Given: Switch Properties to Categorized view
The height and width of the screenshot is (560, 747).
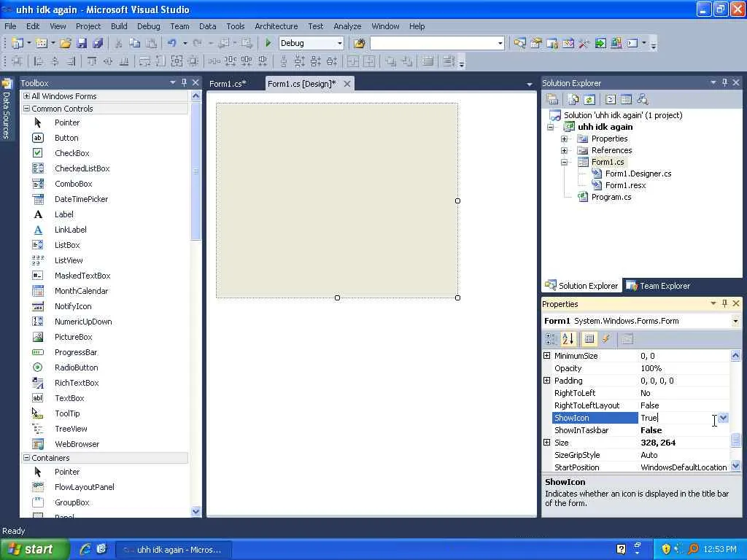Looking at the screenshot, I should pyautogui.click(x=551, y=338).
